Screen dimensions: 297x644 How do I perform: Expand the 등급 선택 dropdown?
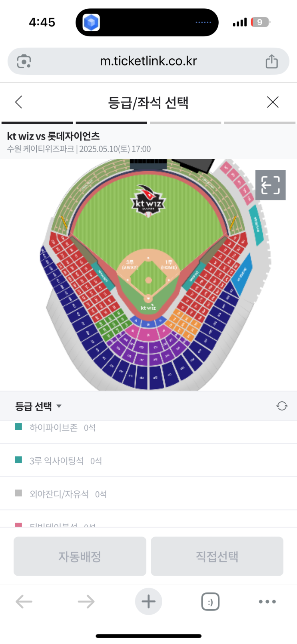(x=38, y=406)
